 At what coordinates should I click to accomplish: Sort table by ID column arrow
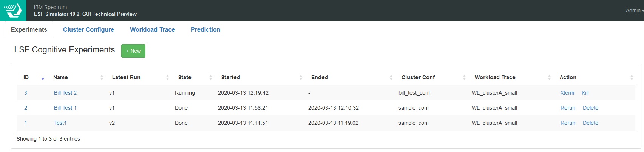pyautogui.click(x=43, y=78)
